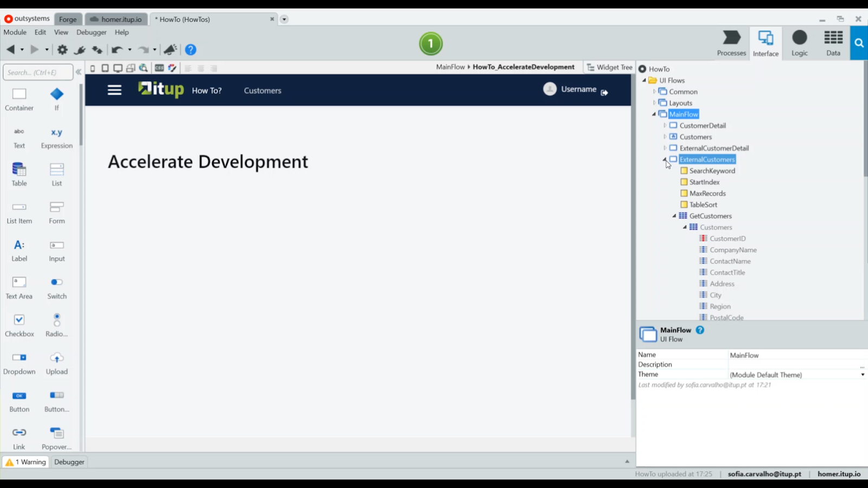Collapse the MainFlow tree node
Image resolution: width=868 pixels, height=488 pixels.
(654, 114)
